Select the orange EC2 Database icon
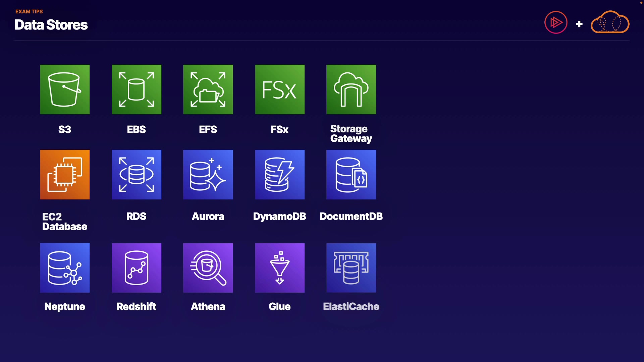 click(x=65, y=175)
